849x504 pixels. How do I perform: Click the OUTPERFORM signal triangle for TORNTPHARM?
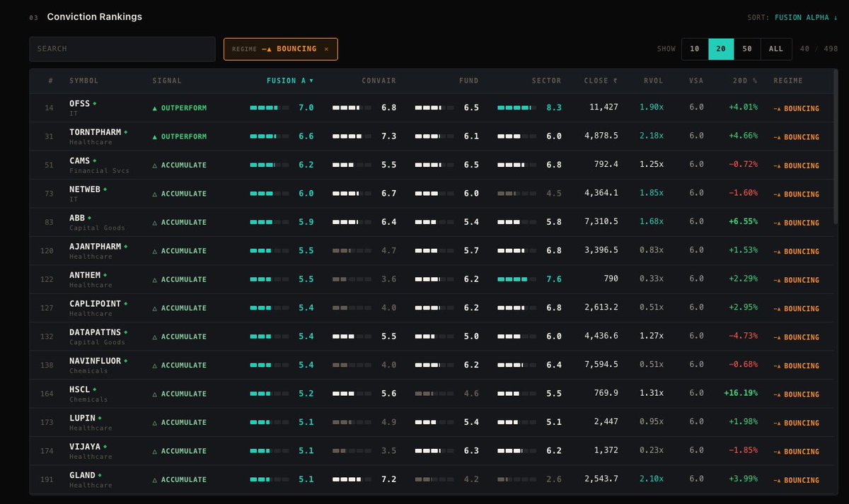(x=155, y=136)
